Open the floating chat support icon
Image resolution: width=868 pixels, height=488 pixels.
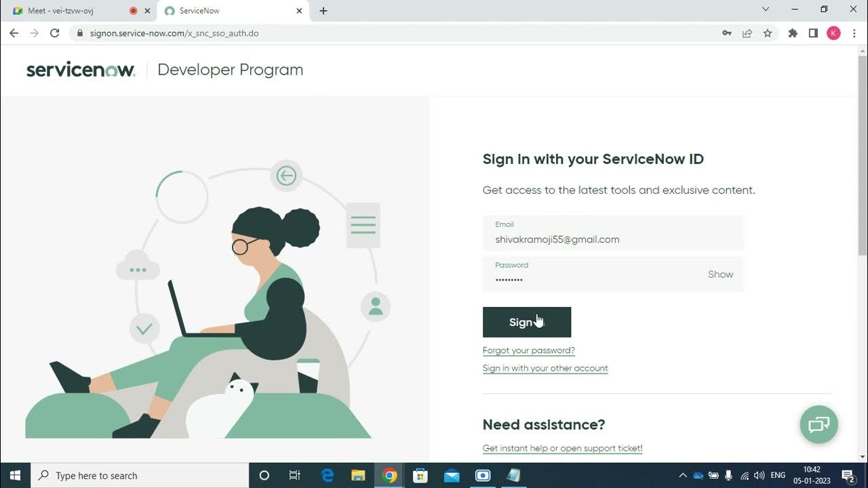point(818,424)
